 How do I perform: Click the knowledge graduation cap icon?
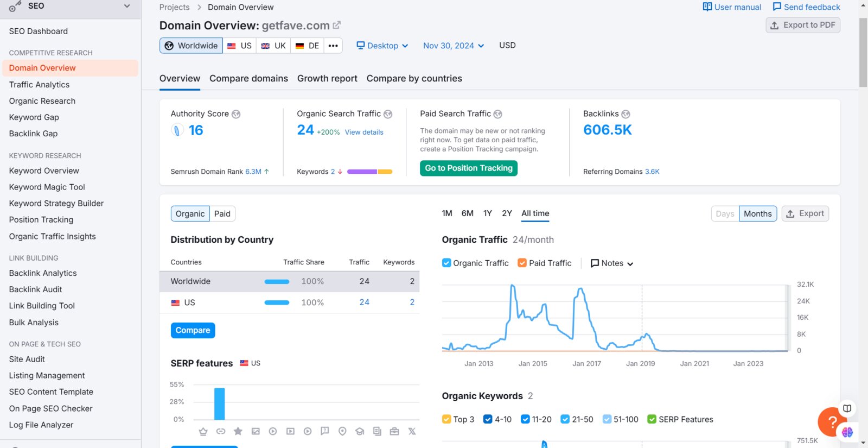pyautogui.click(x=360, y=431)
